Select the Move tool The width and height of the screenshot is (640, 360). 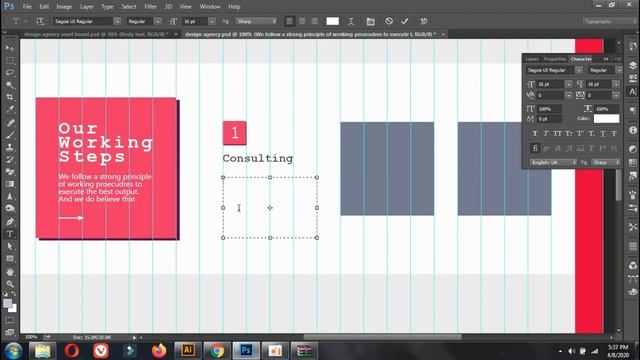pos(10,48)
